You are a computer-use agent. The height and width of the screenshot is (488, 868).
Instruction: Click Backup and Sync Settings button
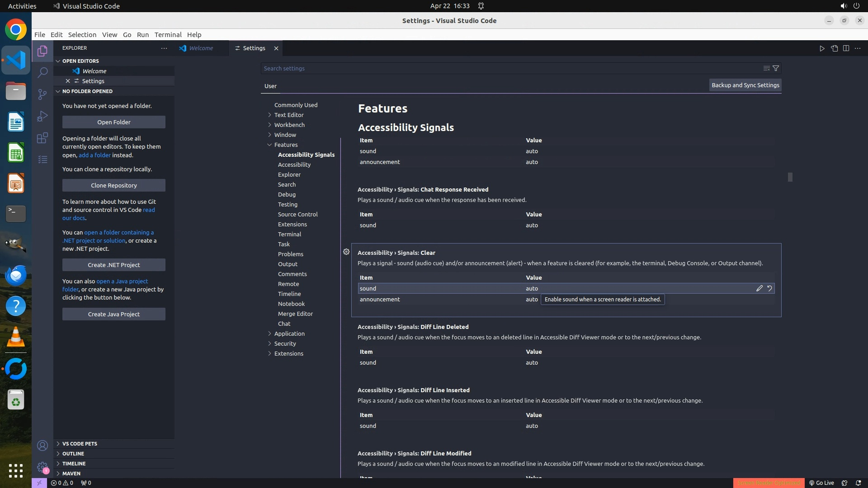(x=745, y=85)
